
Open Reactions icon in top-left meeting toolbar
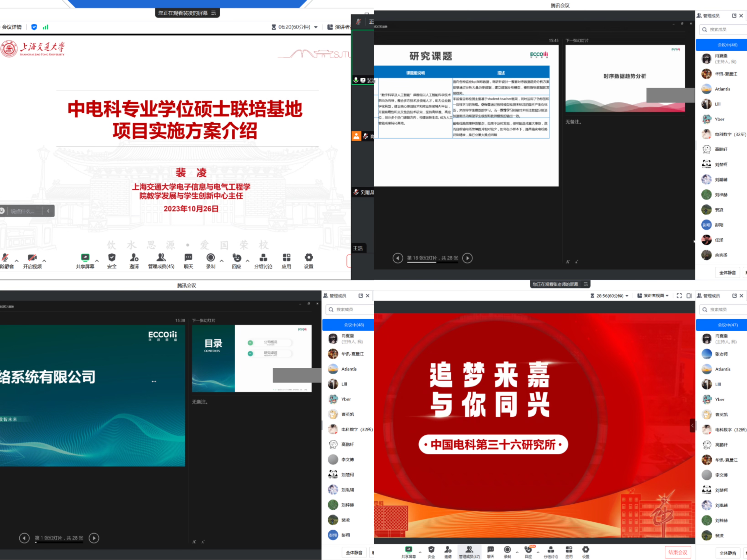pyautogui.click(x=237, y=261)
